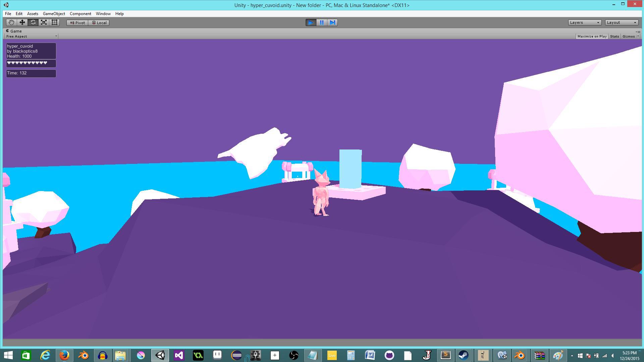
Task: Open the GameObject menu
Action: point(54,14)
